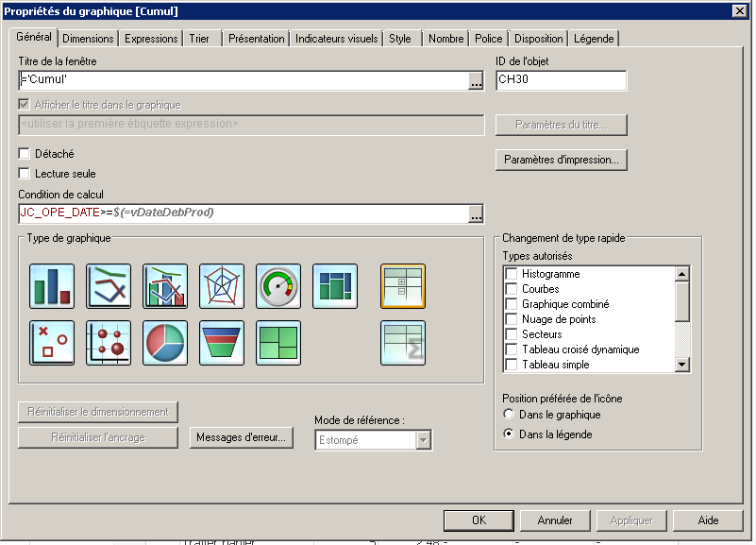Check Graphique combiné in Types autorisés
Image resolution: width=756 pixels, height=545 pixels.
[x=512, y=304]
